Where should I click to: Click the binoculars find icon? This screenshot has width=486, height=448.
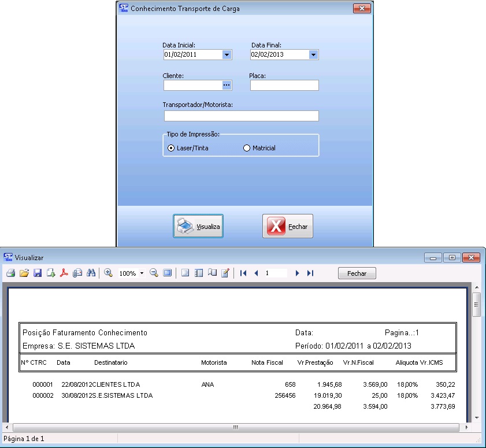pos(91,273)
